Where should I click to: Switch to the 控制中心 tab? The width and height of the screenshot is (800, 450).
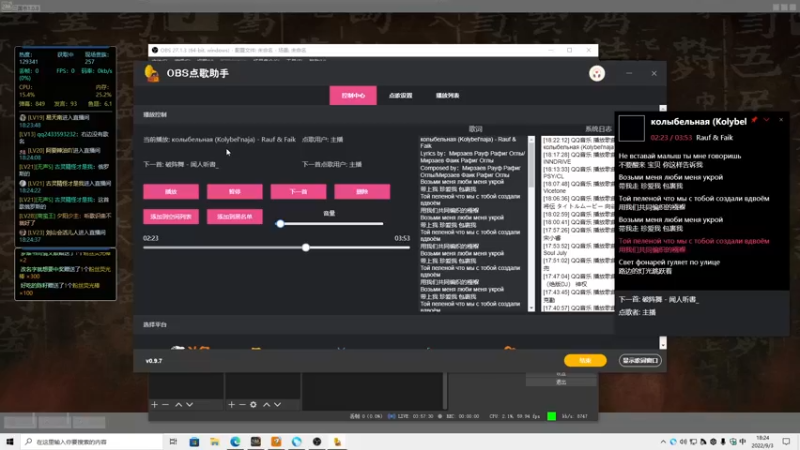tap(353, 95)
